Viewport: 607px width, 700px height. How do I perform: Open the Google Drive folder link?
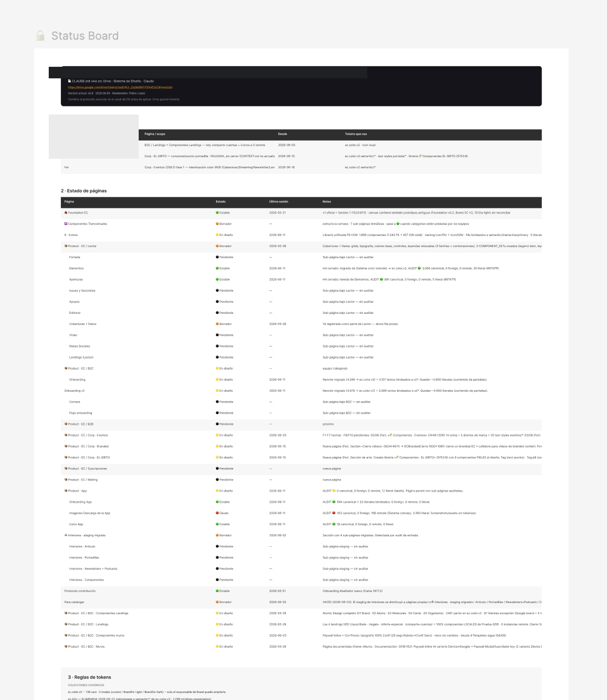pyautogui.click(x=120, y=87)
